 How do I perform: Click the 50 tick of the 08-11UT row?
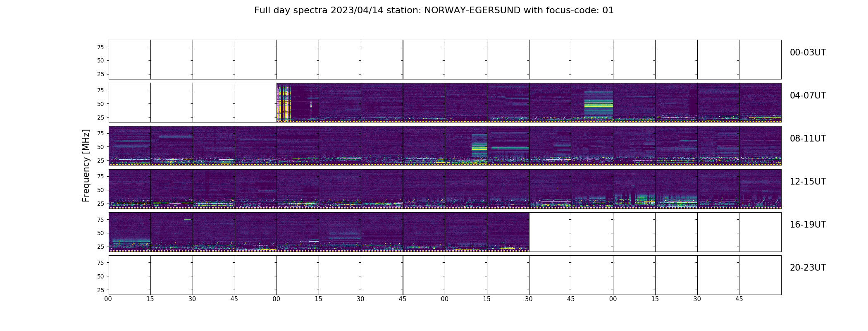(100, 147)
